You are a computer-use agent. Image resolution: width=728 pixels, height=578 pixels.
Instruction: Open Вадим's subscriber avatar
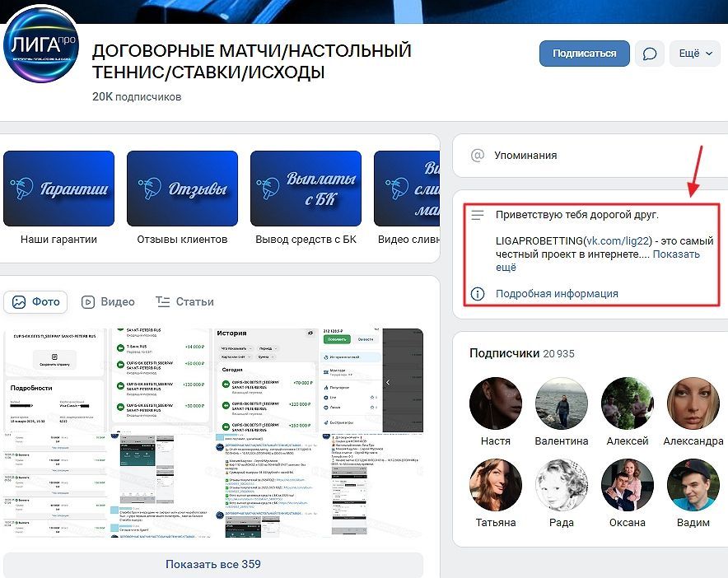click(x=693, y=485)
